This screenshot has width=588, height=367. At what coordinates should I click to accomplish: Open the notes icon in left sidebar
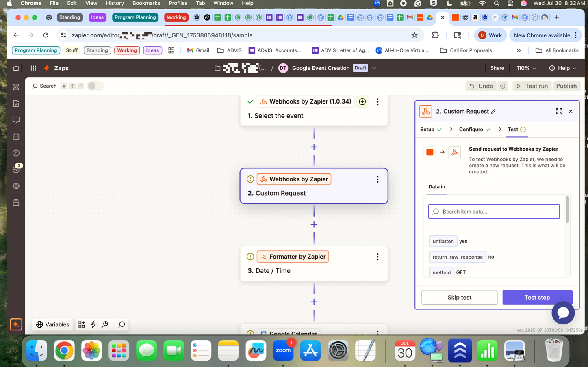pos(16,104)
